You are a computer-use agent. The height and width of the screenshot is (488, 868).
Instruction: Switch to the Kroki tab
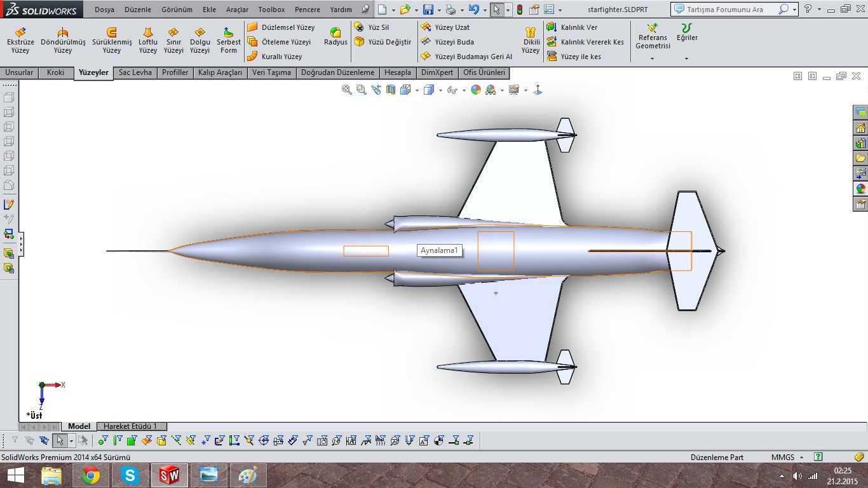(56, 72)
